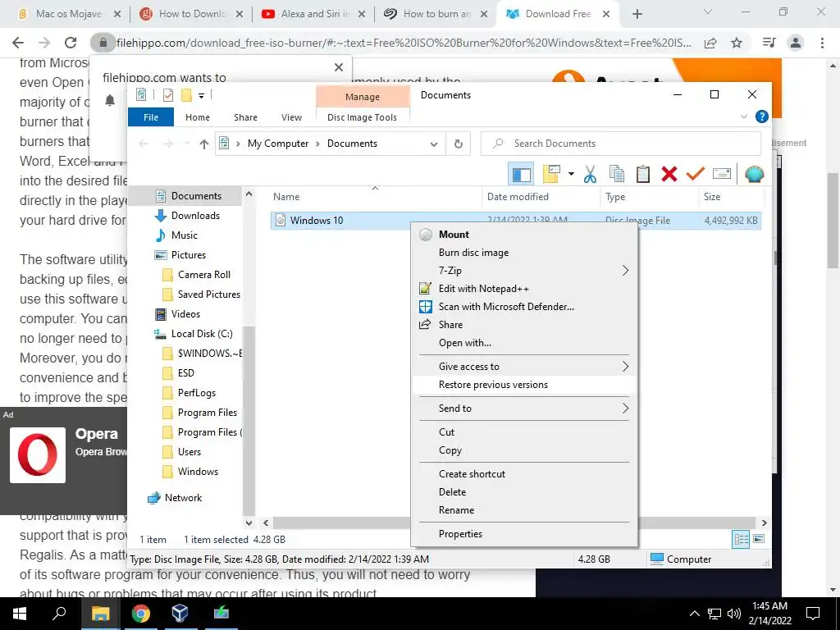Open the VirtualBox cube taskbar icon
This screenshot has height=630, width=840.
(180, 614)
